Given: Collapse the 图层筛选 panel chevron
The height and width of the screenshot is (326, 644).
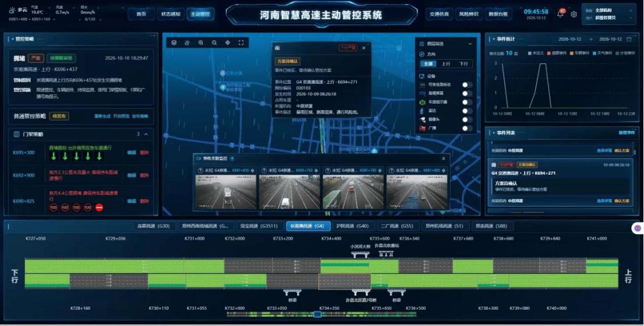Looking at the screenshot, I should 470,44.
